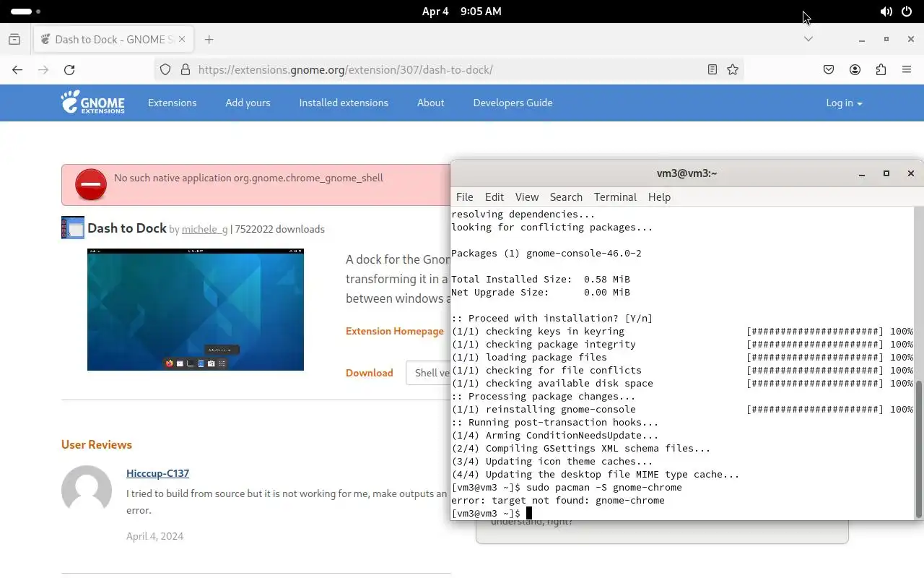Click the Hicccup-C137 reviewer avatar
Screen dimensions: 924x578
87,491
